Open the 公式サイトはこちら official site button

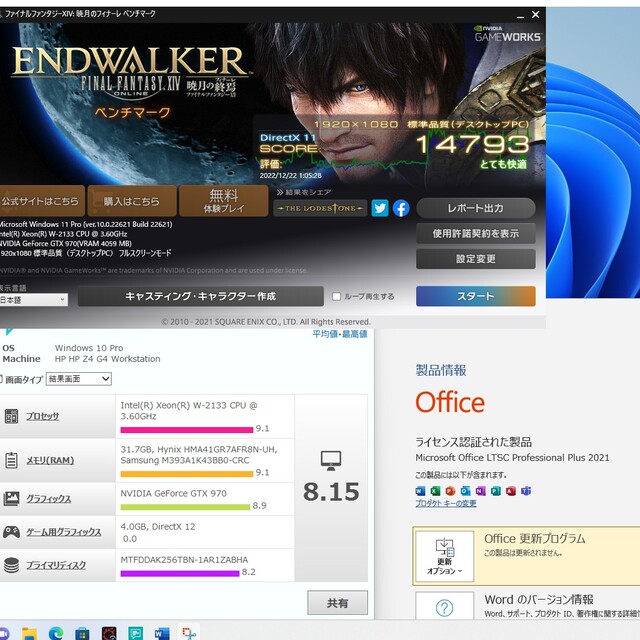coord(41,201)
